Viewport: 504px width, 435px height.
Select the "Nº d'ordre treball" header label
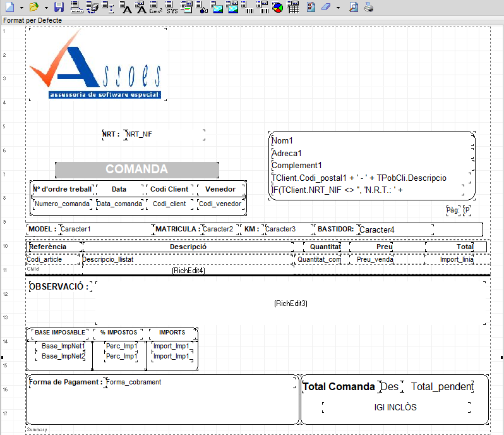(63, 189)
